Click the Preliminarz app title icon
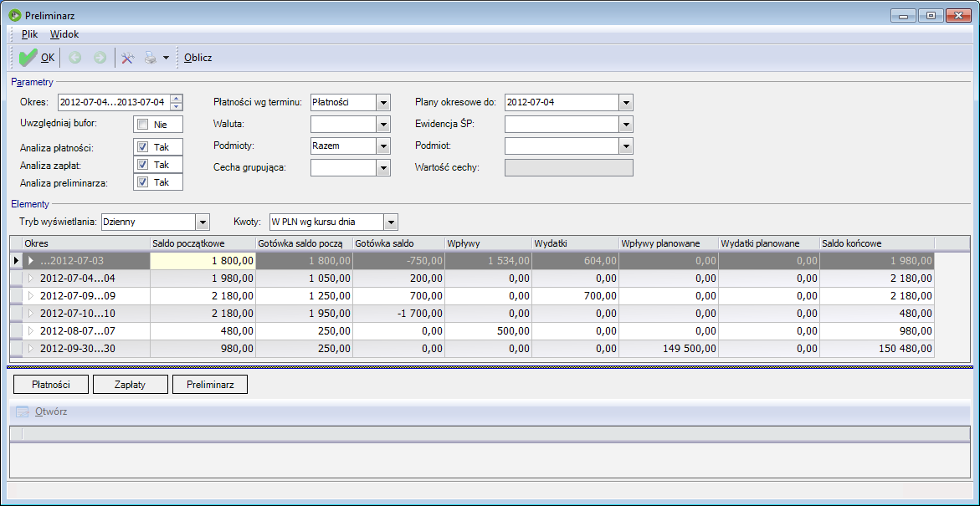 coord(15,15)
